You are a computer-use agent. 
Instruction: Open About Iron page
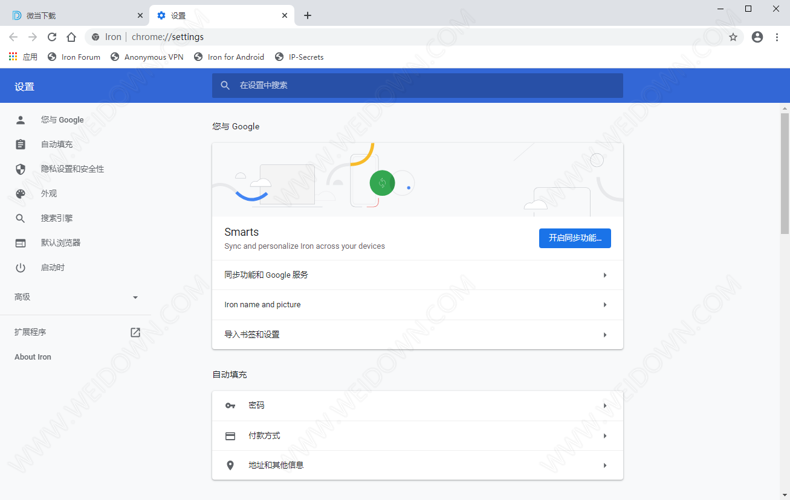click(x=33, y=357)
